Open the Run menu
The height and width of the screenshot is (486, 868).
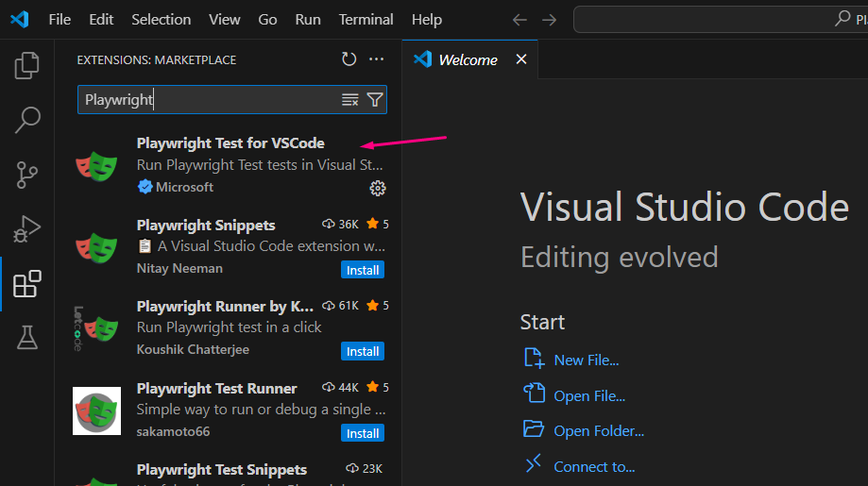(x=308, y=20)
